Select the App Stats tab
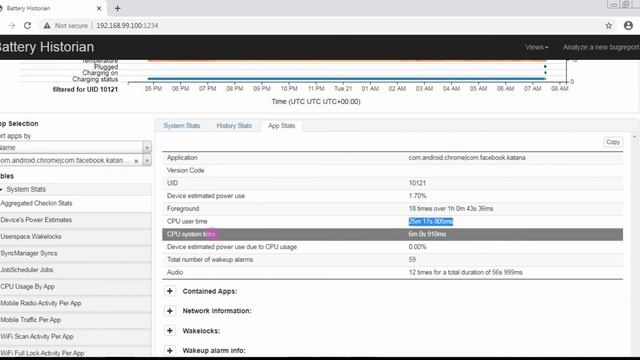640x360 pixels. click(282, 126)
